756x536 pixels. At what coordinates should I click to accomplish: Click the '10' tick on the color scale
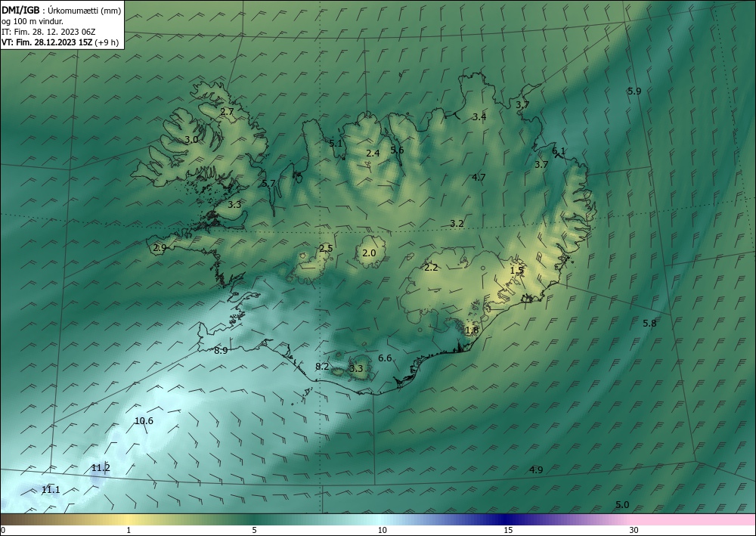(382, 530)
